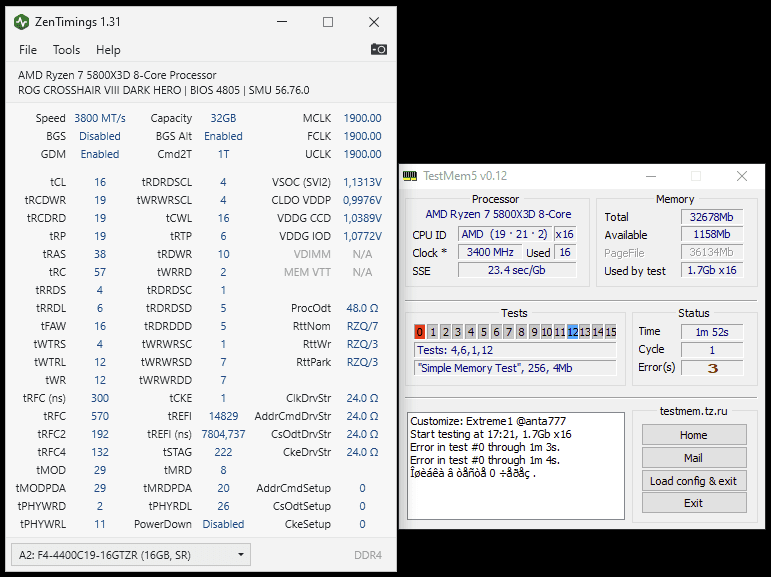This screenshot has width=771, height=577.
Task: Click the Used by test value 1.7Gb x16
Action: click(712, 270)
